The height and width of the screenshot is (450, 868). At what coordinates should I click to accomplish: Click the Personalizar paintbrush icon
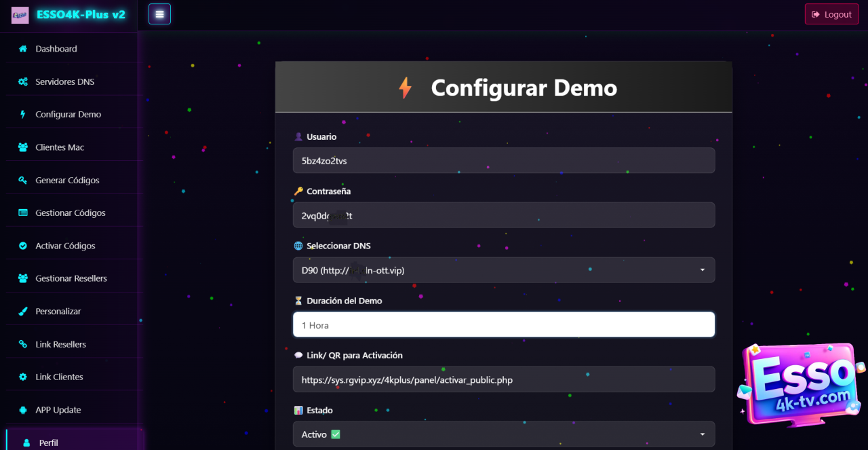23,312
